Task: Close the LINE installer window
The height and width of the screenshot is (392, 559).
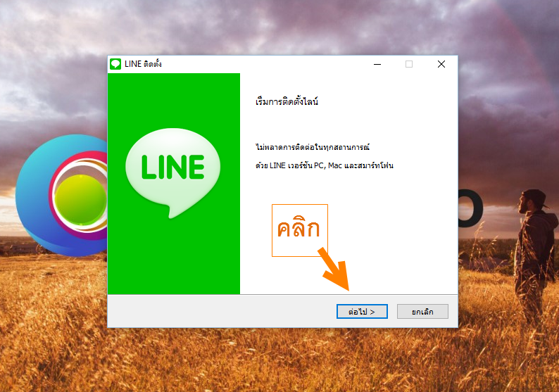Action: (x=441, y=64)
